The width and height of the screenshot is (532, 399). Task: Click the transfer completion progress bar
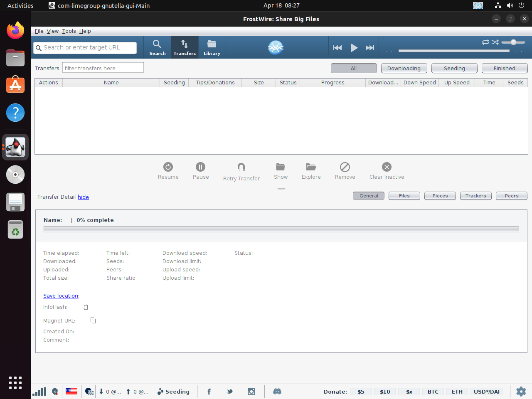click(281, 229)
